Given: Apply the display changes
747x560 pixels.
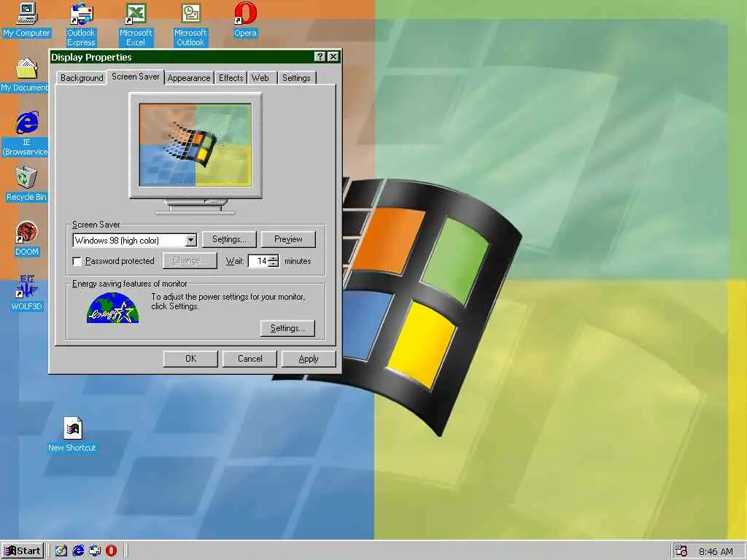Looking at the screenshot, I should [x=309, y=359].
